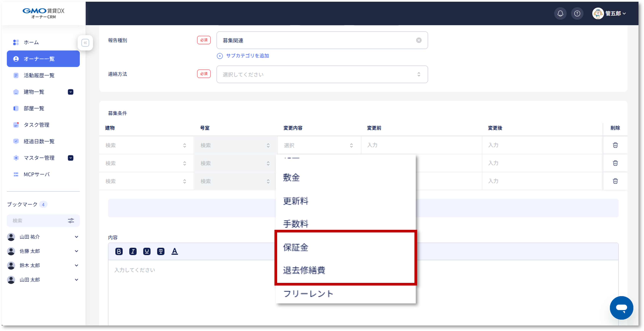Open first row 号室 search dropdown
The width and height of the screenshot is (644, 331).
235,145
